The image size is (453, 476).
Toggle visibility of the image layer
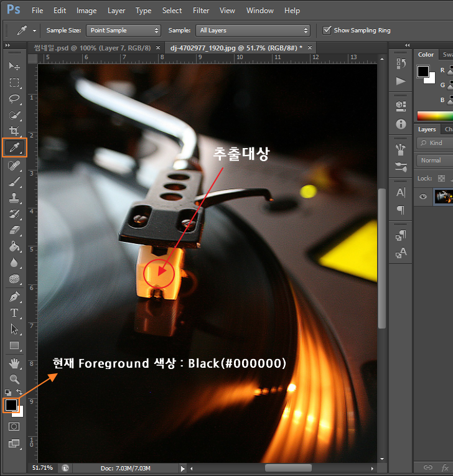tap(423, 197)
